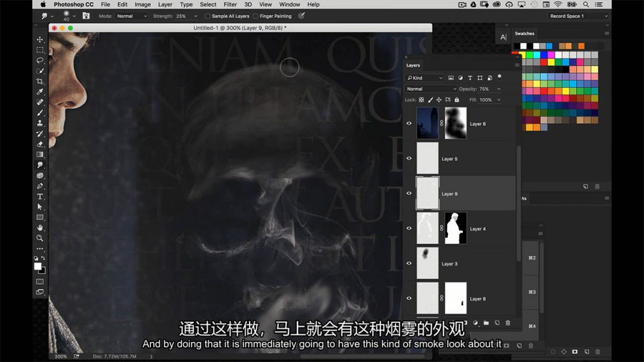
Task: Select the Sponge tool
Action: (x=40, y=176)
